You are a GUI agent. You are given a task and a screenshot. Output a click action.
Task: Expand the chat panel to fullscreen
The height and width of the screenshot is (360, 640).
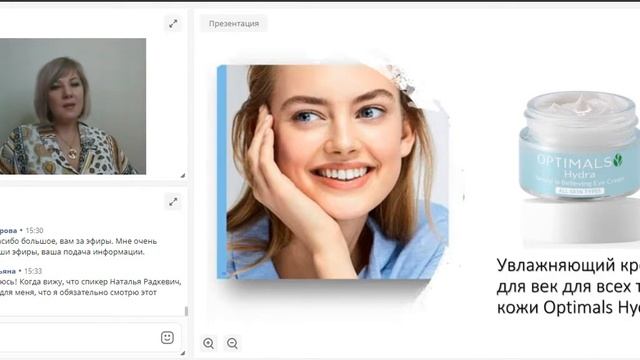click(173, 201)
